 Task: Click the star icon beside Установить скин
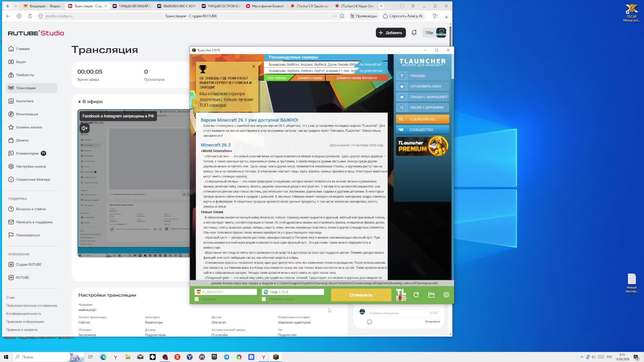(402, 86)
